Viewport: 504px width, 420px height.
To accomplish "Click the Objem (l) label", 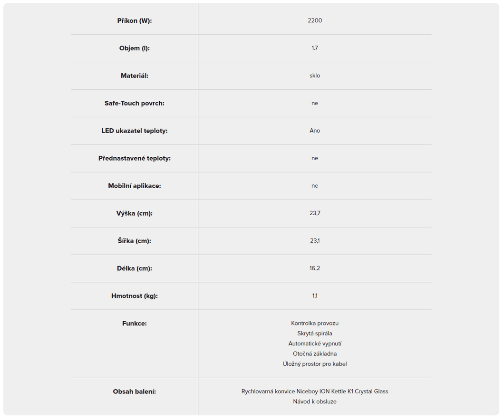I will [x=134, y=48].
